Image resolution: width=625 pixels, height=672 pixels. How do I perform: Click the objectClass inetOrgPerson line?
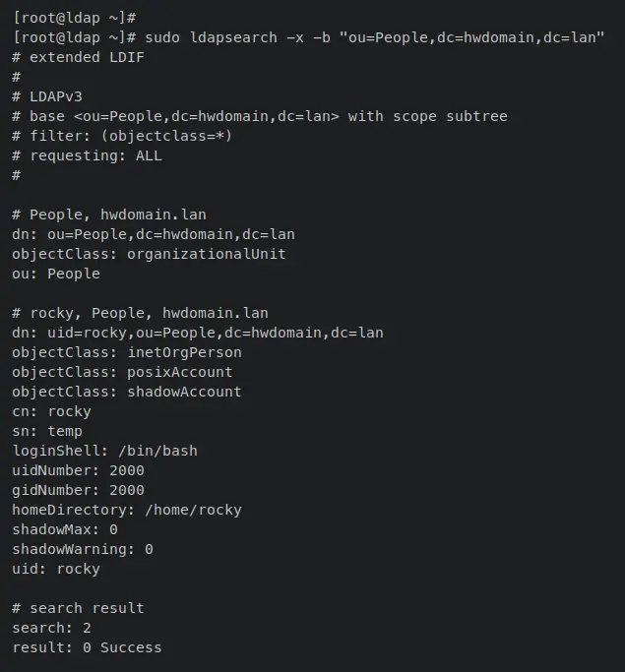coord(127,352)
